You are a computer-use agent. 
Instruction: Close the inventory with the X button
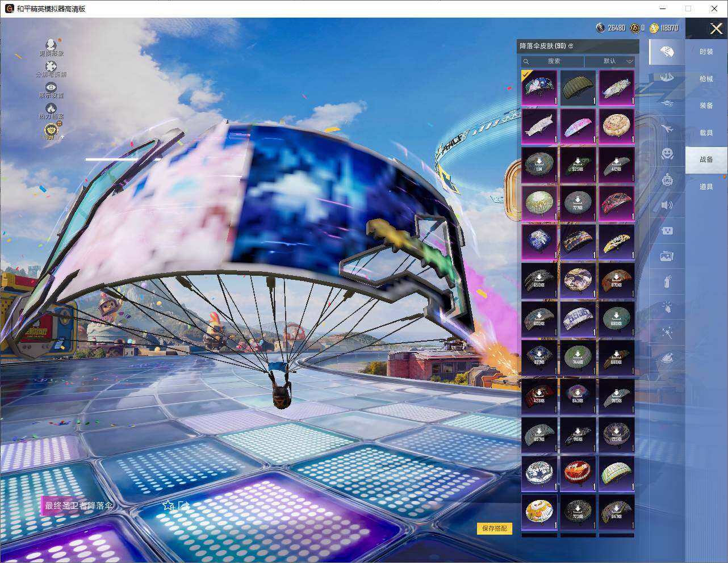716,28
